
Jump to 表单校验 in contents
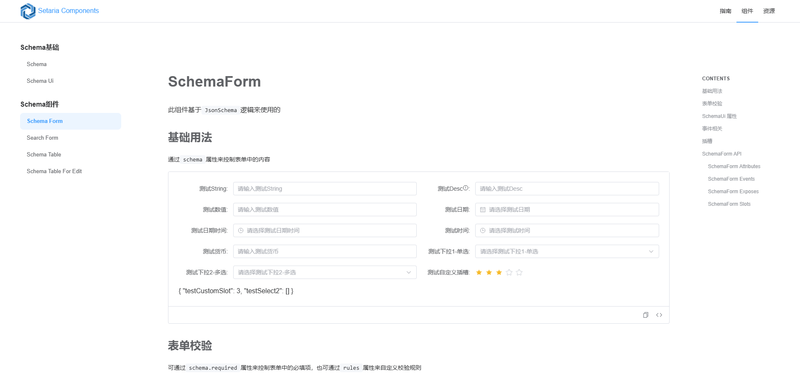712,104
